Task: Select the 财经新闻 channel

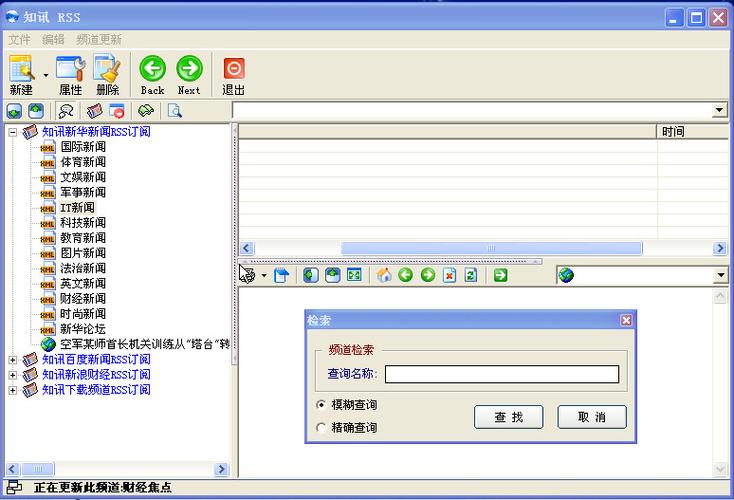Action: point(83,299)
